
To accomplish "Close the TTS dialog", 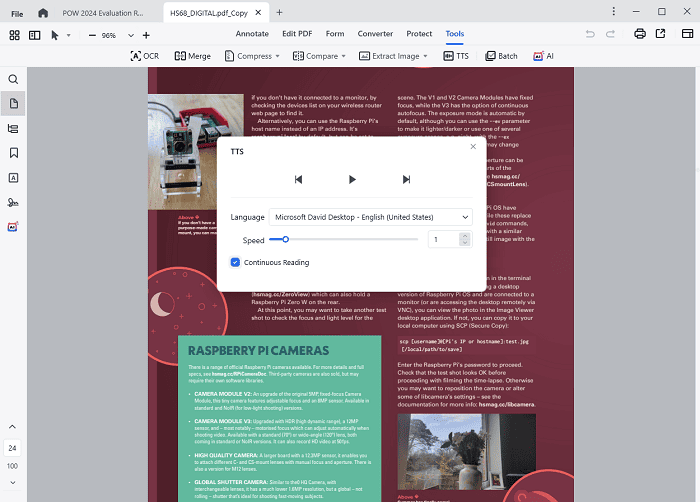I will click(473, 147).
